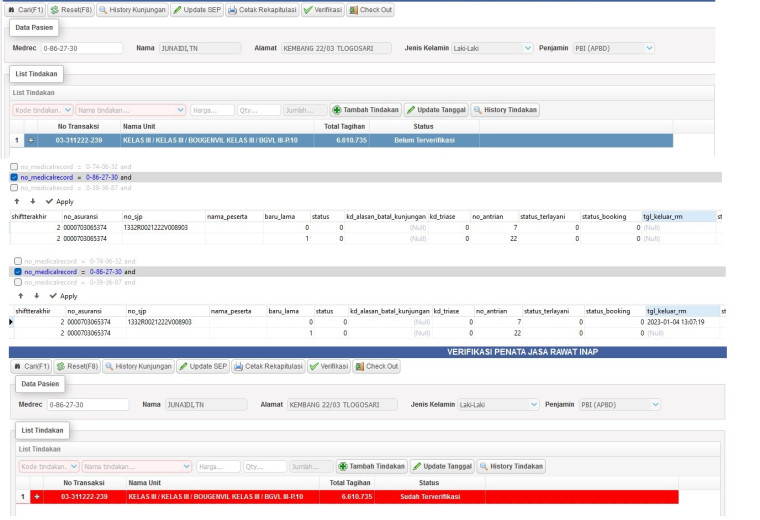The image size is (760, 520).
Task: Click the Update SEP button in the lower toolbar
Action: pyautogui.click(x=203, y=366)
